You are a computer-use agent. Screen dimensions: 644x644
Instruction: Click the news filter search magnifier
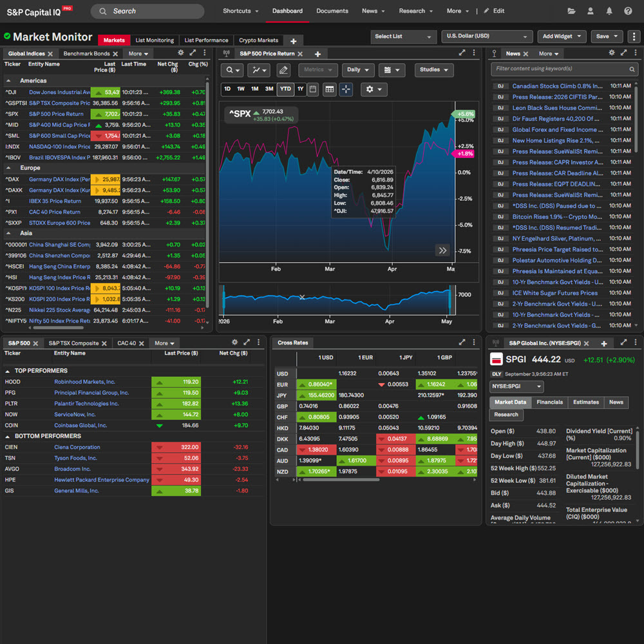pos(632,69)
